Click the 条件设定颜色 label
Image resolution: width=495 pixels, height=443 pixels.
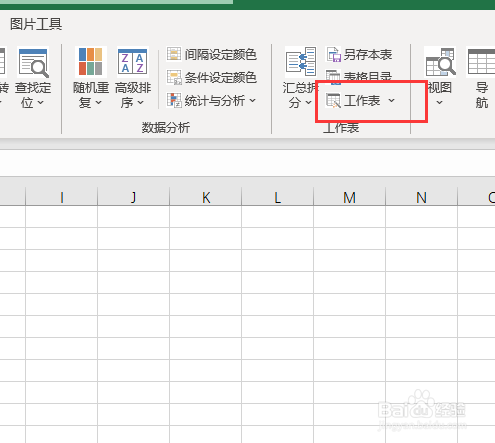(220, 77)
